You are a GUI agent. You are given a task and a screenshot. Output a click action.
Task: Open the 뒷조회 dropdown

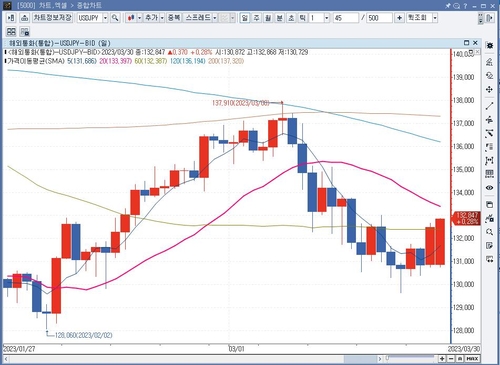[435, 18]
